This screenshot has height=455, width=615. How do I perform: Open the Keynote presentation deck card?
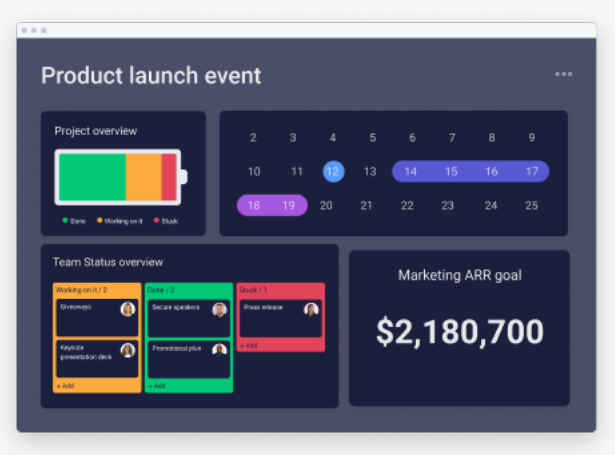coord(97,359)
